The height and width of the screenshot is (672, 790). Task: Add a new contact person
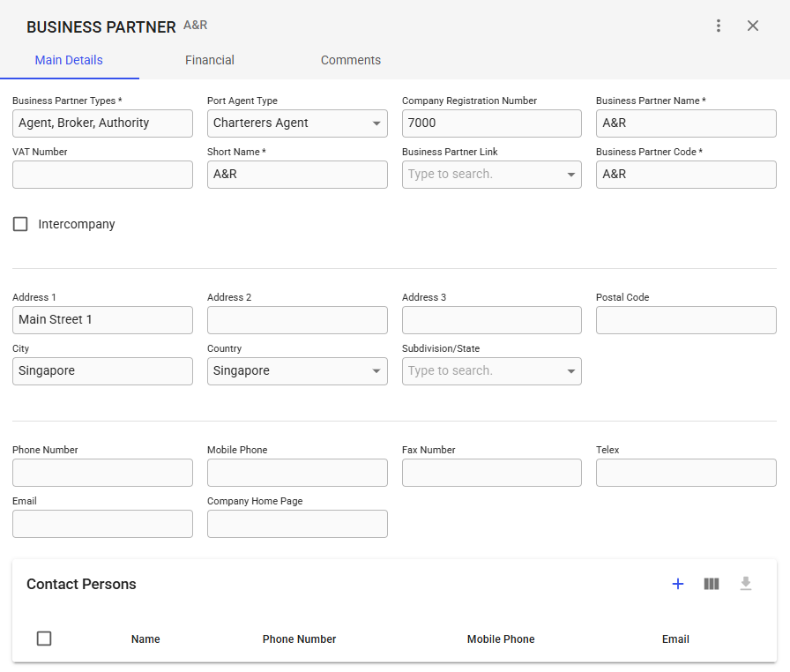pyautogui.click(x=678, y=584)
